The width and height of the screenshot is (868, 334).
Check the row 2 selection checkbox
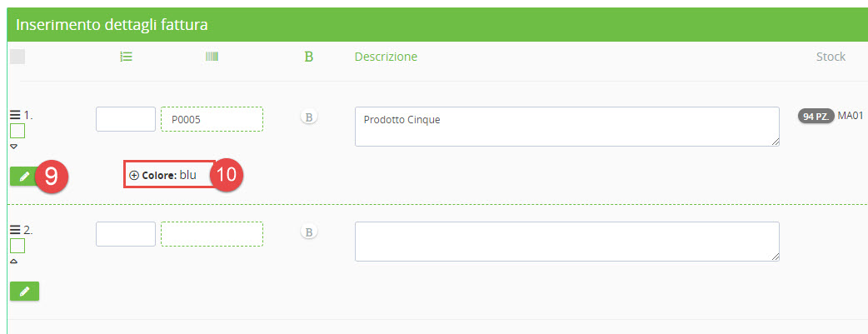[17, 246]
